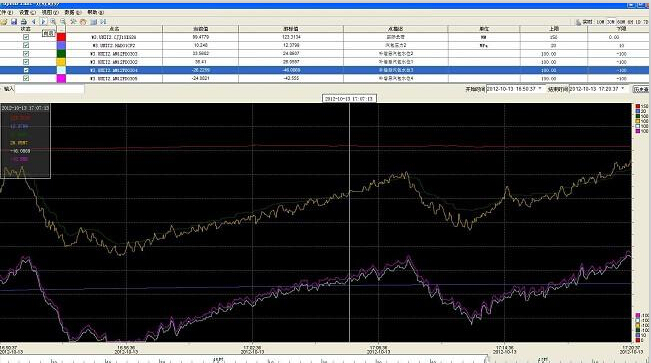Click the 输入 text input field
Viewport: 651px width, 363px height.
(49, 89)
